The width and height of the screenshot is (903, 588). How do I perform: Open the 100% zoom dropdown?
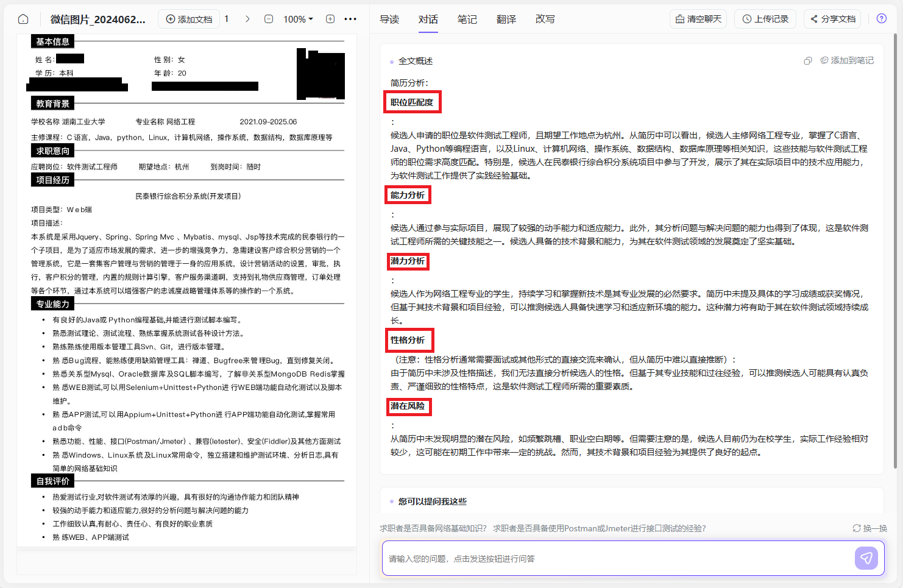coord(298,19)
